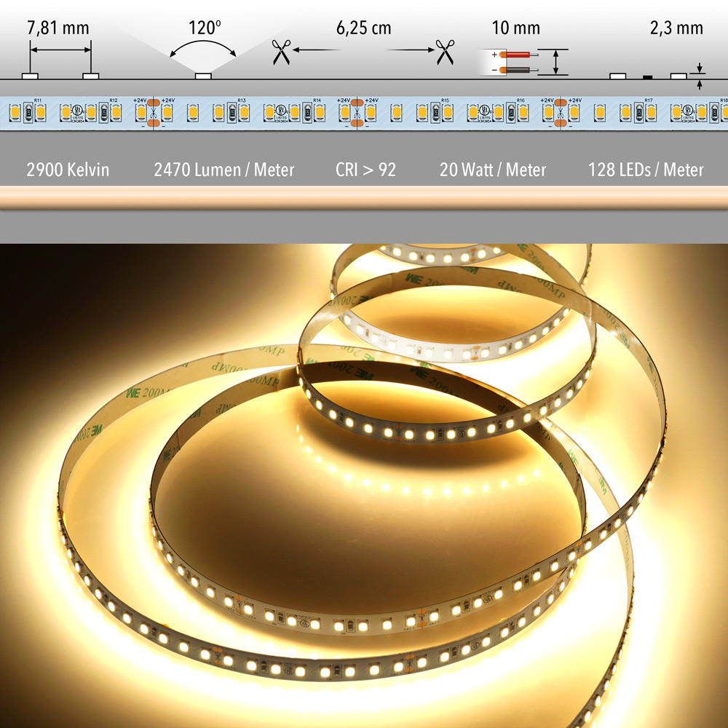Select the 20 Watt / Meter label

coord(492,170)
